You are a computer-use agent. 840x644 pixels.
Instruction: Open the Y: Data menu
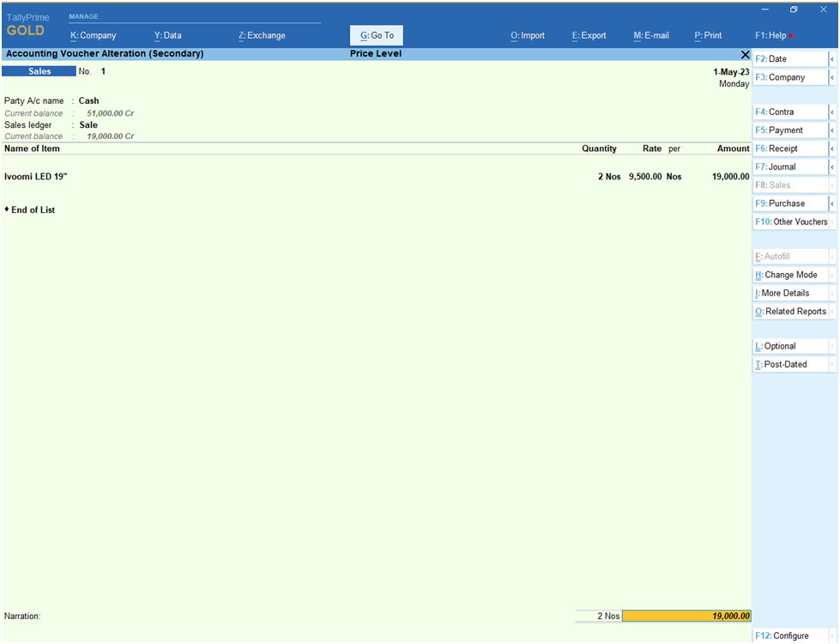(167, 35)
